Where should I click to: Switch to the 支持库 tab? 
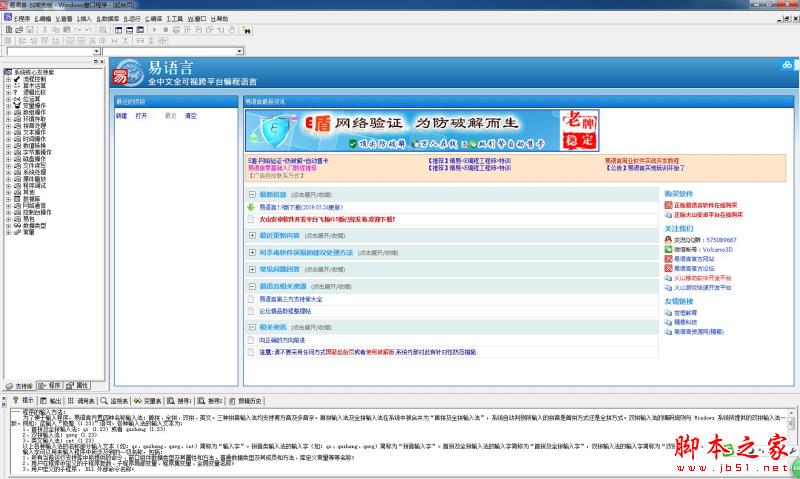click(19, 386)
